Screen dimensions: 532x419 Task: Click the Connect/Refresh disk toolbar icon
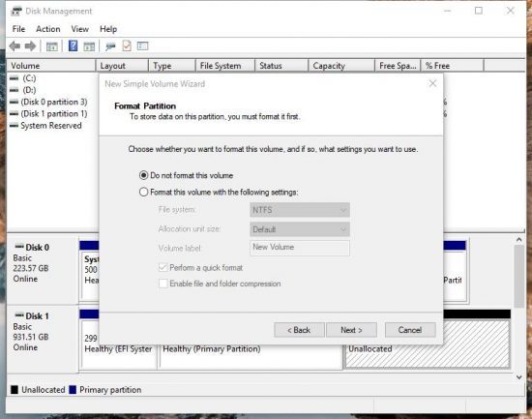(110, 46)
